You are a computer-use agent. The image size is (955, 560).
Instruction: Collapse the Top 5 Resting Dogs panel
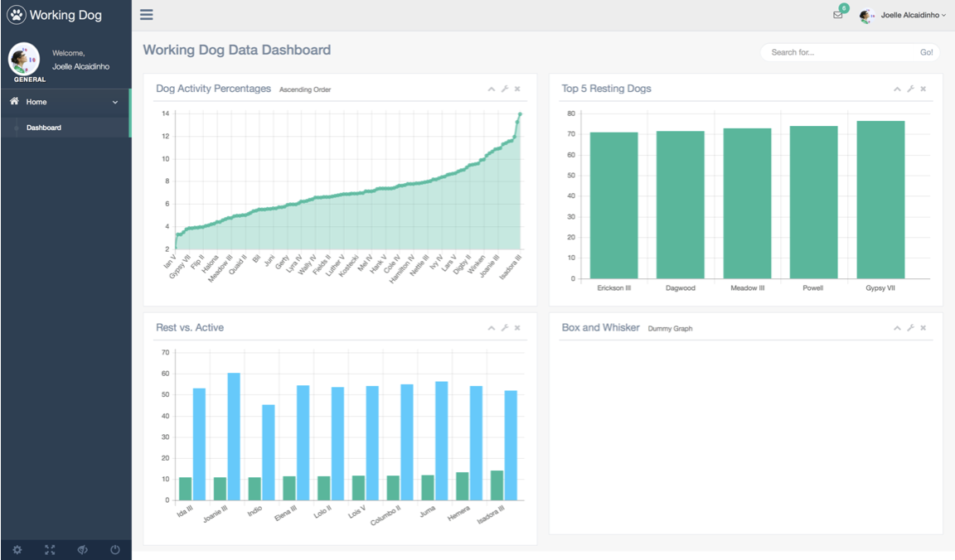(x=897, y=89)
